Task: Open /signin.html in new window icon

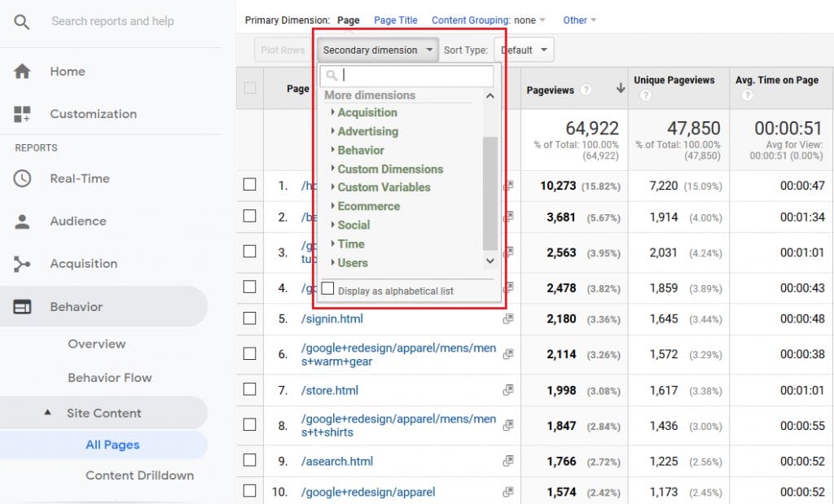Action: (x=508, y=318)
